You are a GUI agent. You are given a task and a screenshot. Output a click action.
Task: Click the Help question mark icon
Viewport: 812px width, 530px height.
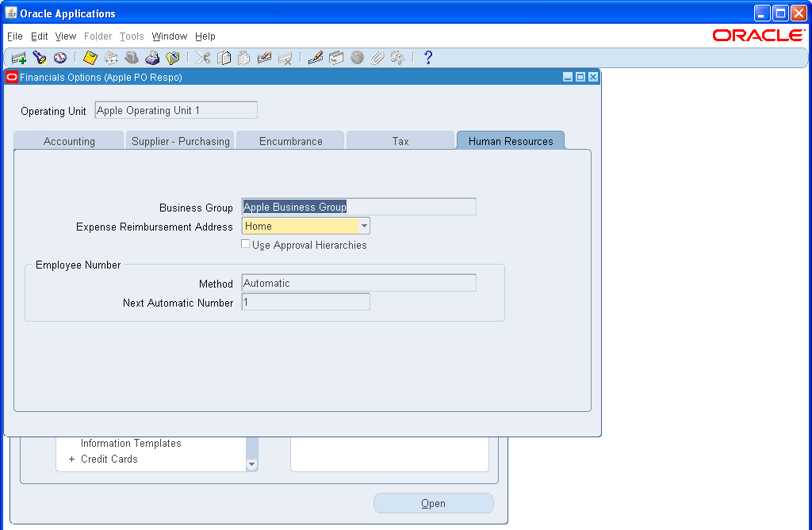(428, 57)
